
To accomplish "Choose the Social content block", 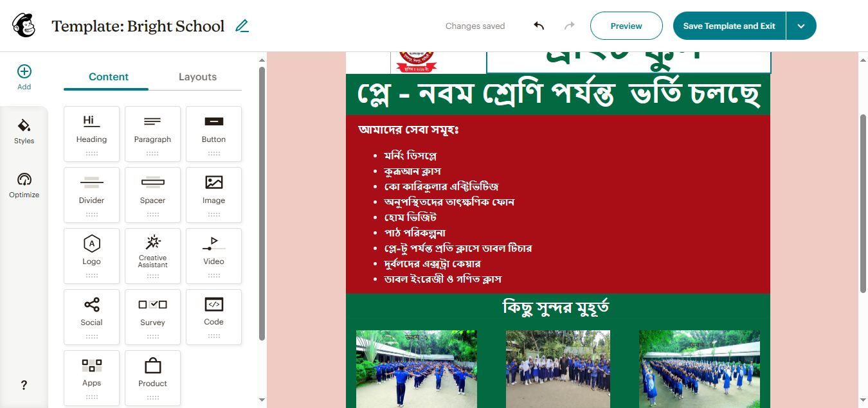I will click(x=91, y=317).
